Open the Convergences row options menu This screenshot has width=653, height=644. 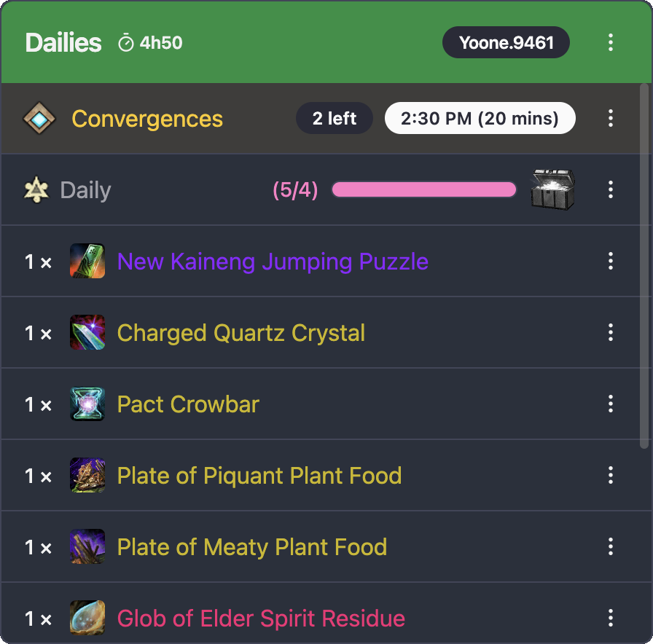pyautogui.click(x=610, y=118)
